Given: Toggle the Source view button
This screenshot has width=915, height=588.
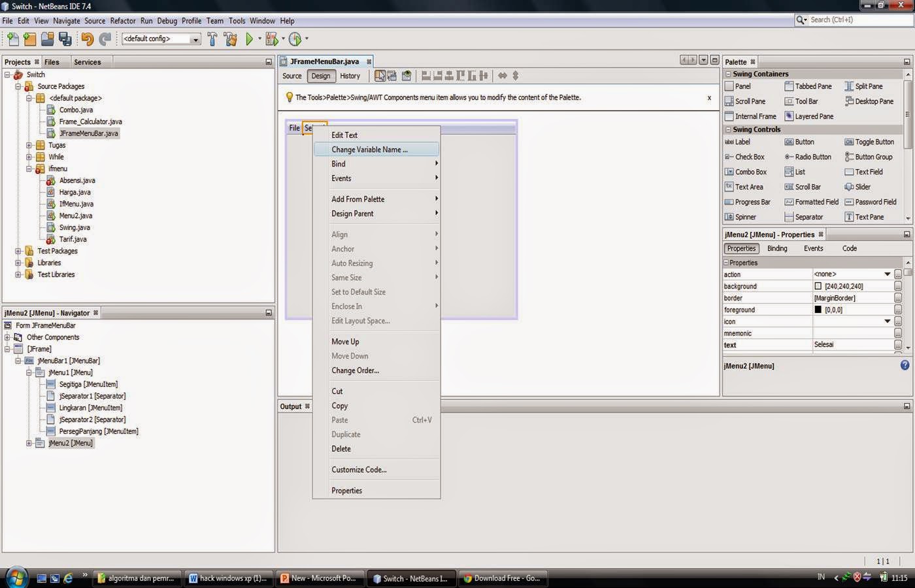Looking at the screenshot, I should point(292,76).
